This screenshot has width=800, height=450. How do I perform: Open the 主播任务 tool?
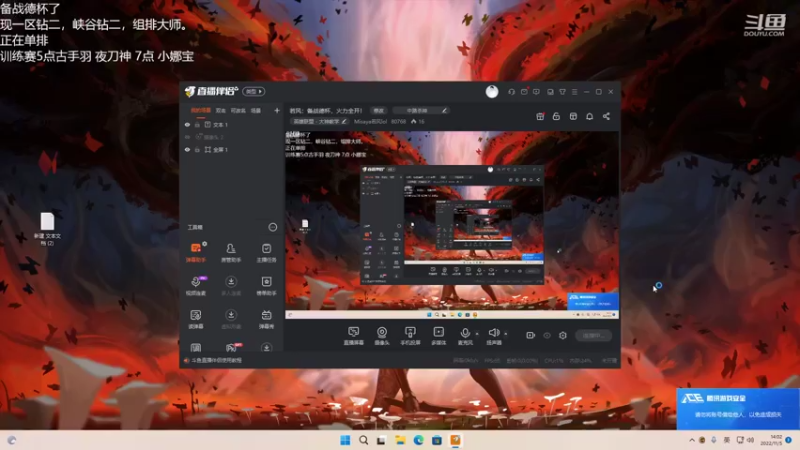click(266, 253)
